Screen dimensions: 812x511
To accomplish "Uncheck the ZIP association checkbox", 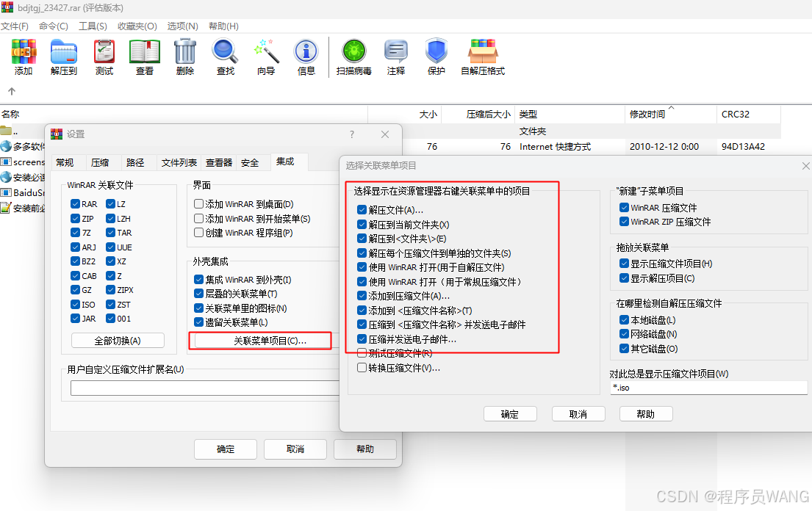I will [x=75, y=218].
